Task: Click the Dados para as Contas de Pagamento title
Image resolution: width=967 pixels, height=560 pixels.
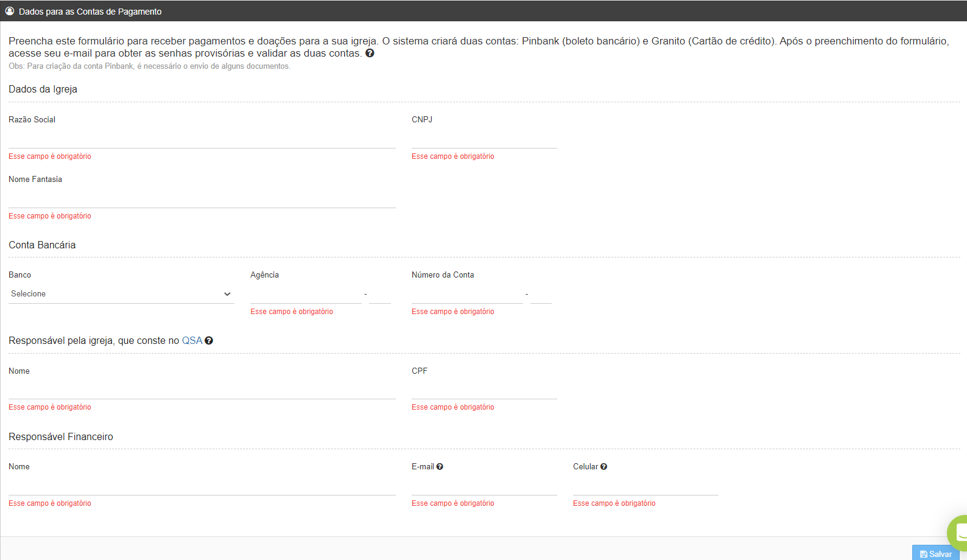Action: click(x=90, y=12)
